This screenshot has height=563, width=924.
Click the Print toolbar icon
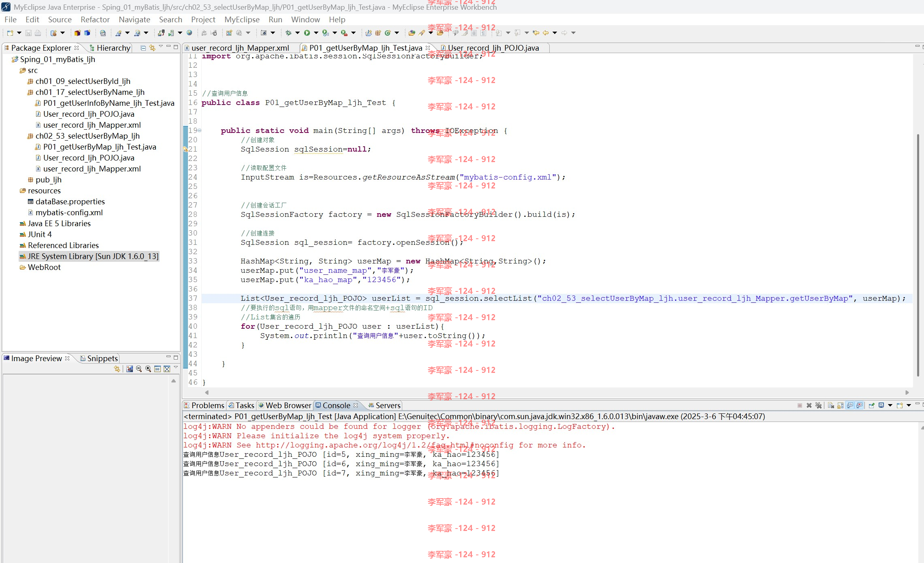pos(38,33)
